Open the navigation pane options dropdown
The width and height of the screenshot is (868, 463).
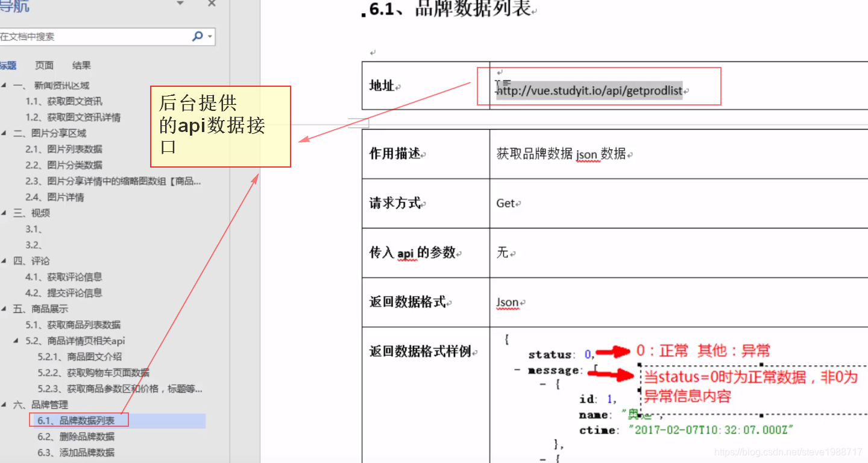click(x=180, y=4)
